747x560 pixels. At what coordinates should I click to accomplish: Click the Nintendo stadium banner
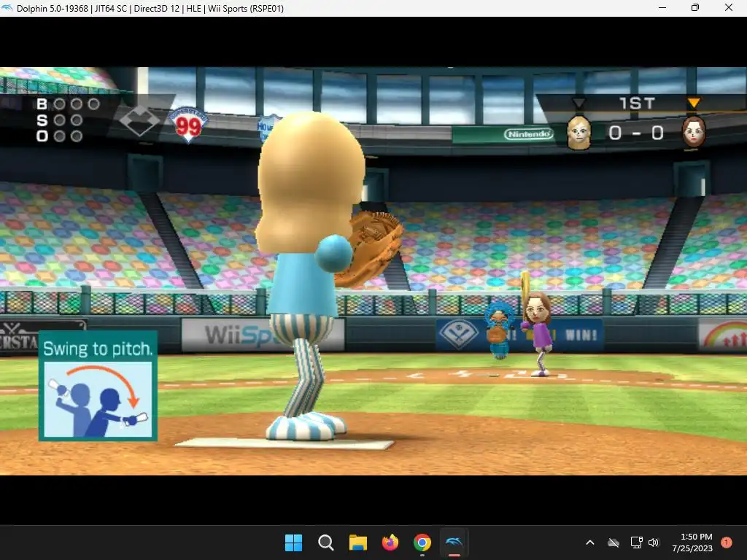click(x=528, y=134)
